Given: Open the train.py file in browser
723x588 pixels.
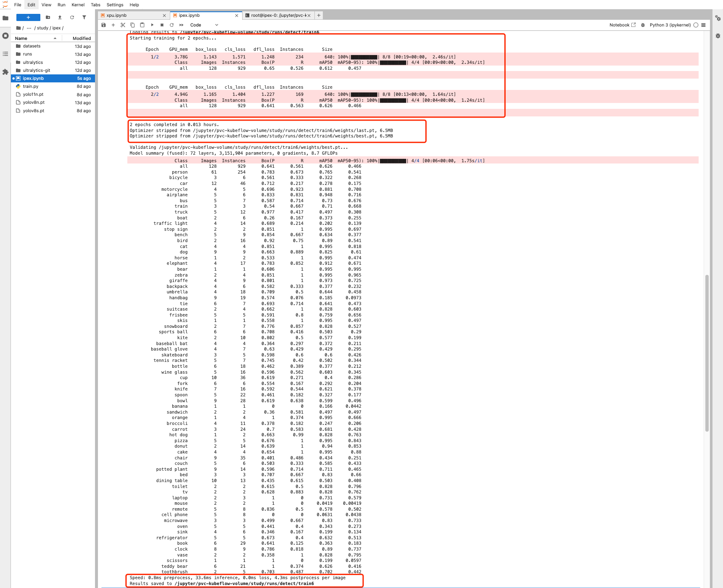Looking at the screenshot, I should point(31,87).
